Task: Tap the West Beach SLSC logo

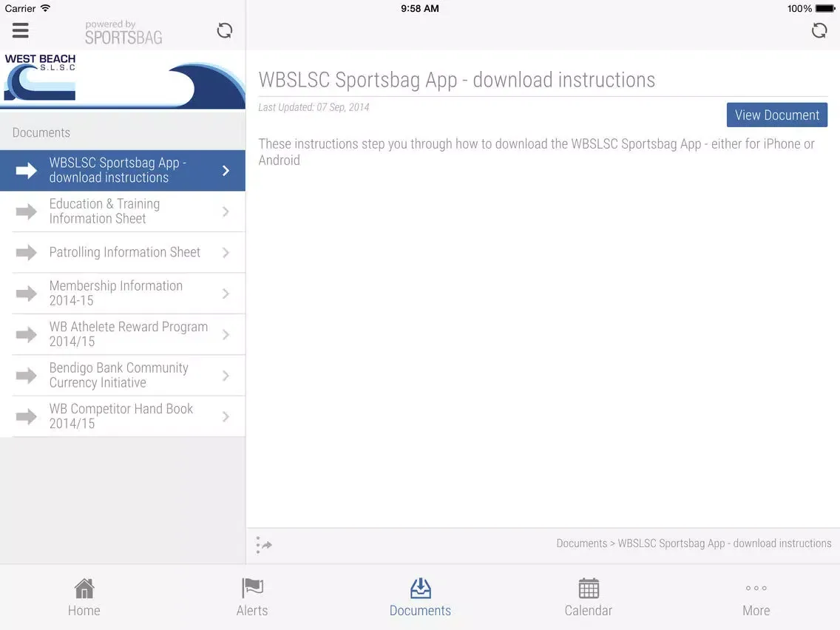Action: coord(40,77)
